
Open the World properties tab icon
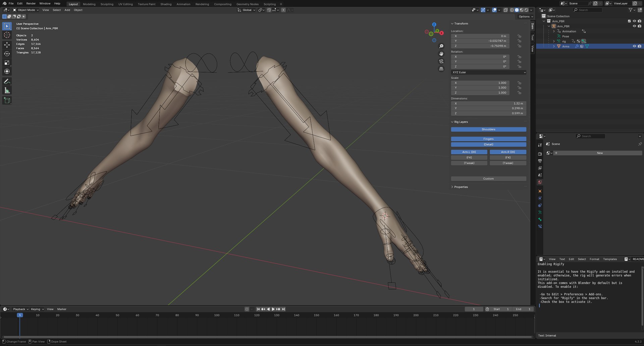[x=540, y=182]
